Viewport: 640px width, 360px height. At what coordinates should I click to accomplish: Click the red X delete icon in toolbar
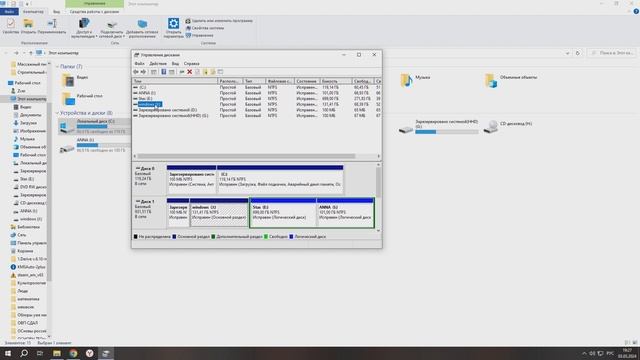(189, 72)
